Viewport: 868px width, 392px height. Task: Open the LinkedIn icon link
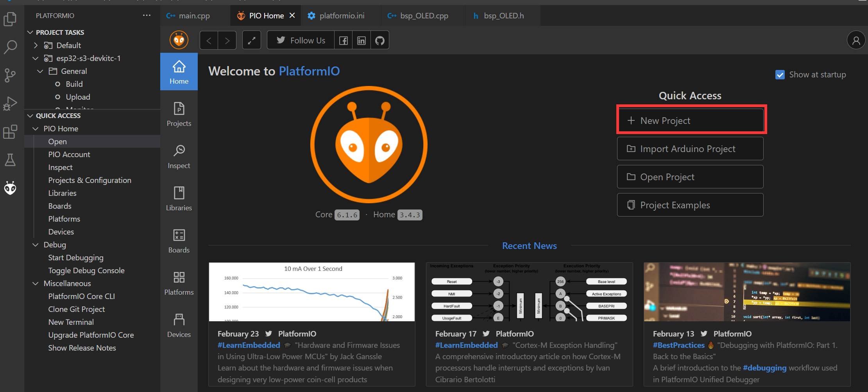click(362, 40)
